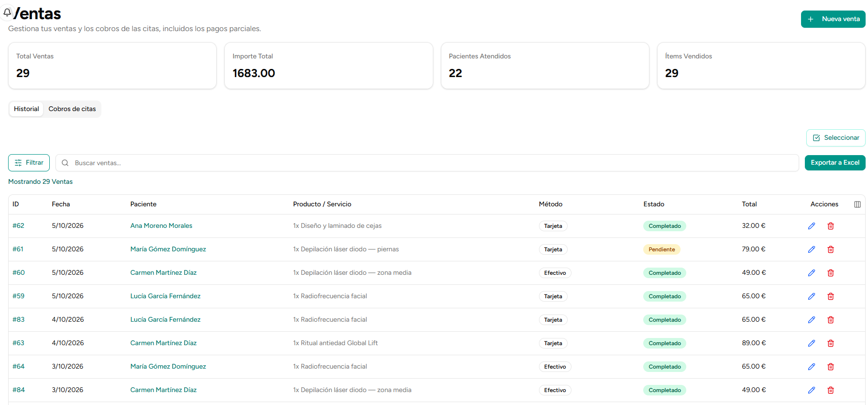This screenshot has width=868, height=405.
Task: Open patient Ana Moreno Morales
Action: tap(161, 226)
